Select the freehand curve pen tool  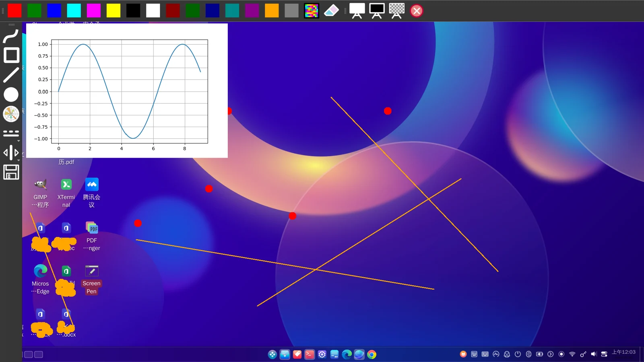click(x=11, y=36)
